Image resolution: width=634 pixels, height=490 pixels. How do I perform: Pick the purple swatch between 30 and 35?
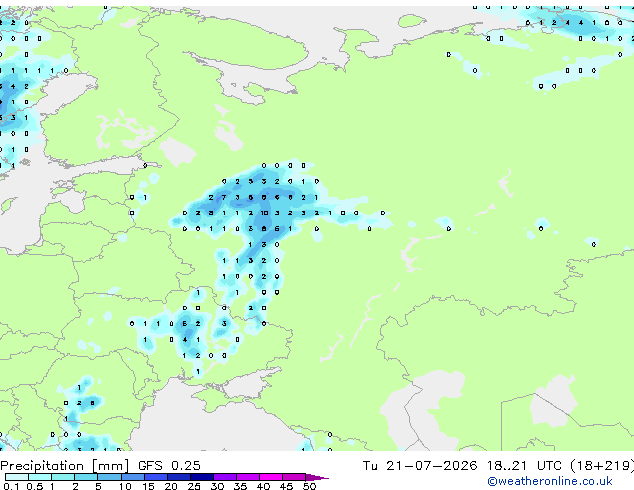[x=224, y=477]
